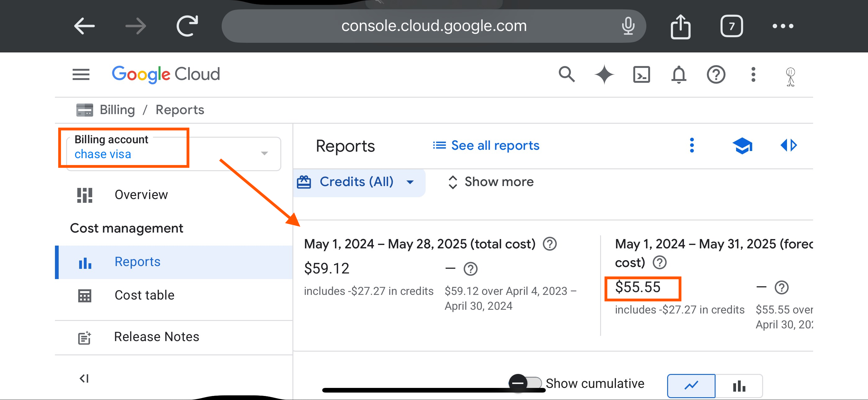This screenshot has width=868, height=400.
Task: Open the notifications bell
Action: point(679,74)
